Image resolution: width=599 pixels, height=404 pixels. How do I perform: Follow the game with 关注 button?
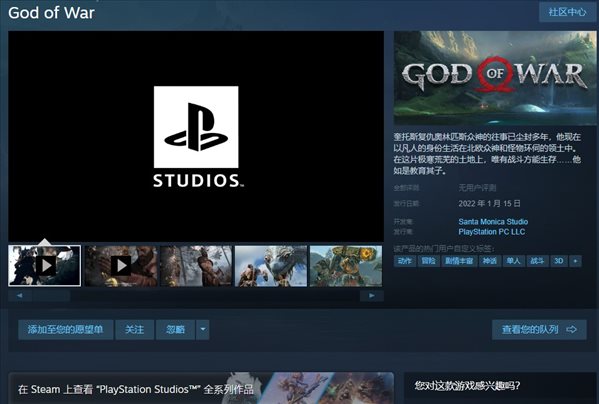(x=135, y=330)
